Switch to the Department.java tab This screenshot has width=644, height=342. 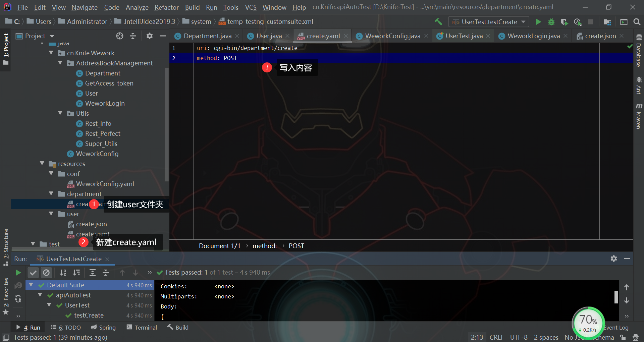point(207,36)
